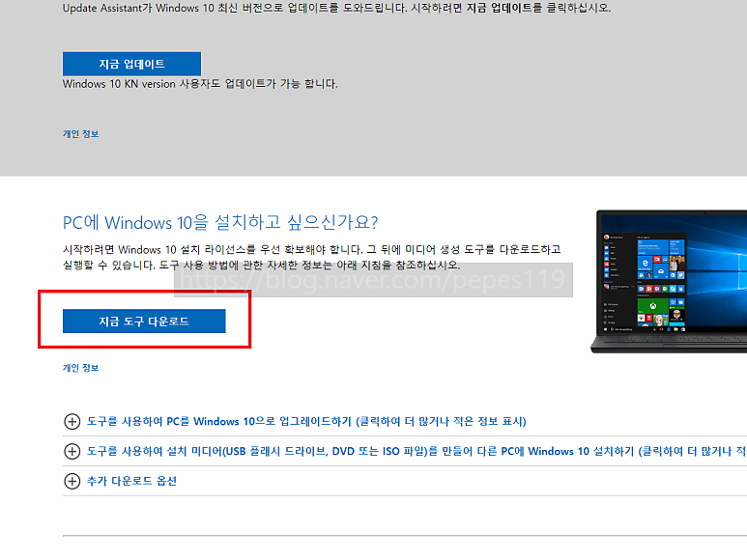The image size is (747, 560).
Task: Open 추가 다운로드 옵션 link text
Action: [x=131, y=481]
